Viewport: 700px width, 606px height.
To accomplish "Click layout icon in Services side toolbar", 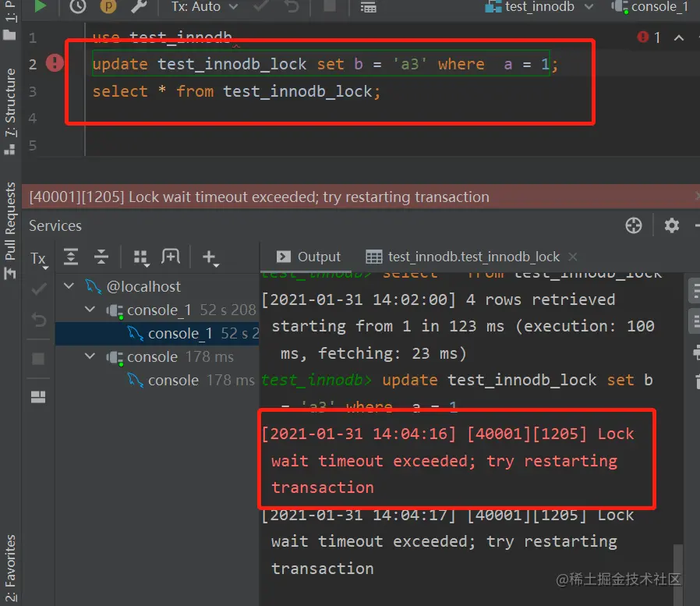I will [x=38, y=396].
